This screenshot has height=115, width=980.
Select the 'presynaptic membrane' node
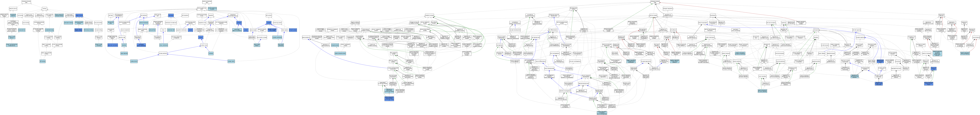(281, 45)
